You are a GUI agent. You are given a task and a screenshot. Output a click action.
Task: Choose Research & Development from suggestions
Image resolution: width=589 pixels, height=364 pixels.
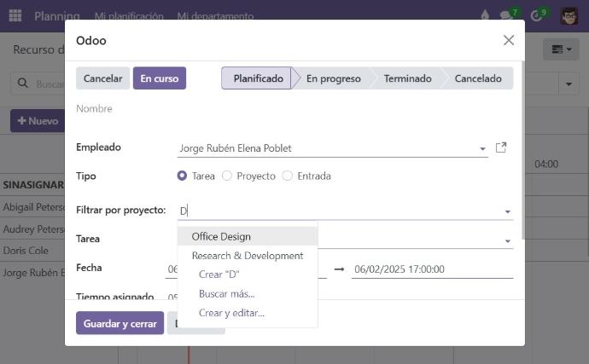click(248, 256)
